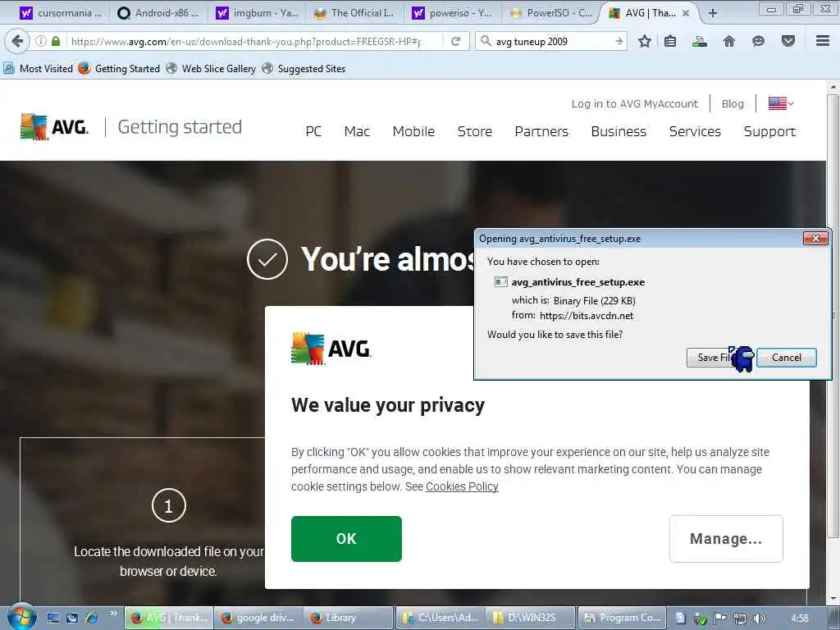840x630 pixels.
Task: Open the Suggested Sites bookmark
Action: click(x=304, y=69)
